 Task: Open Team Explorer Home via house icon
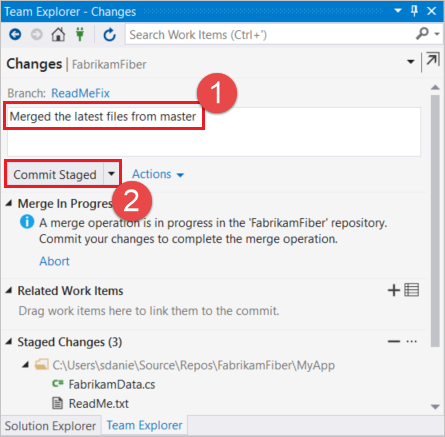click(58, 34)
